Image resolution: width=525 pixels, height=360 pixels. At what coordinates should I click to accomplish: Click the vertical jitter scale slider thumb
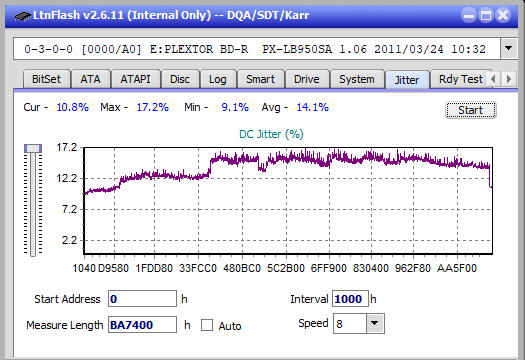click(33, 148)
